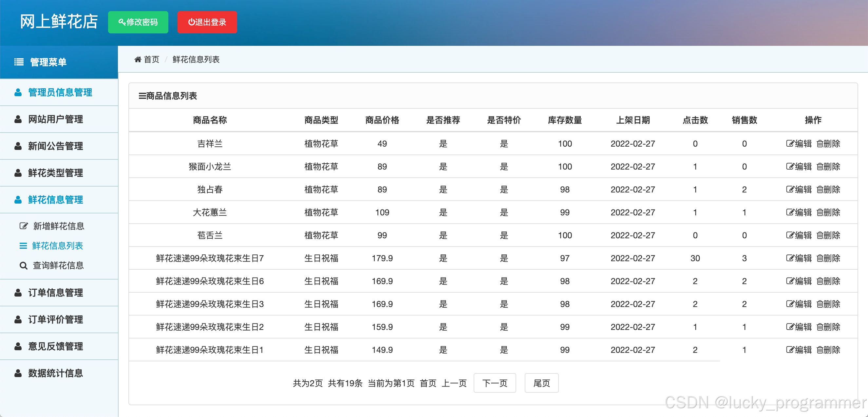Image resolution: width=868 pixels, height=417 pixels.
Task: Click the power icon on 退出登录 button
Action: tap(191, 22)
